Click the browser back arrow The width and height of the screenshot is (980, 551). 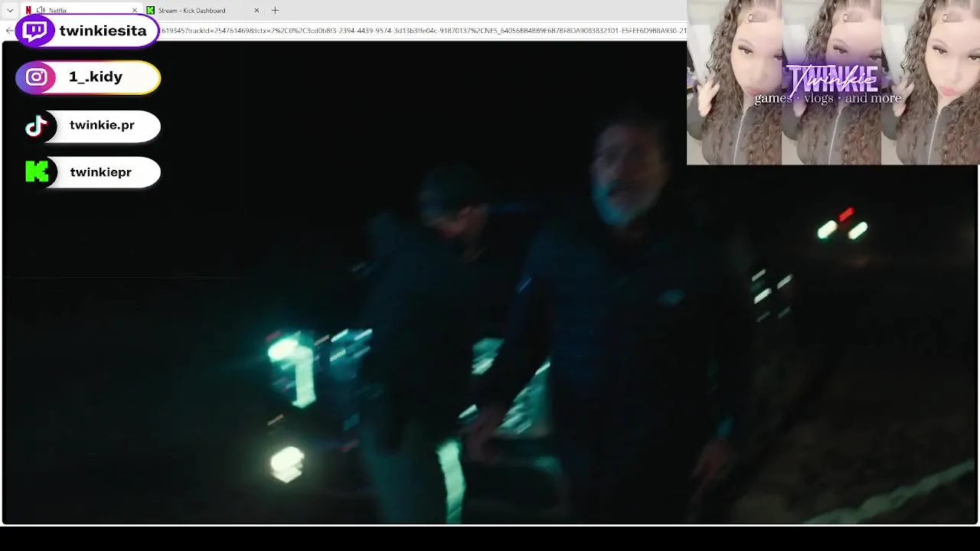coord(8,31)
